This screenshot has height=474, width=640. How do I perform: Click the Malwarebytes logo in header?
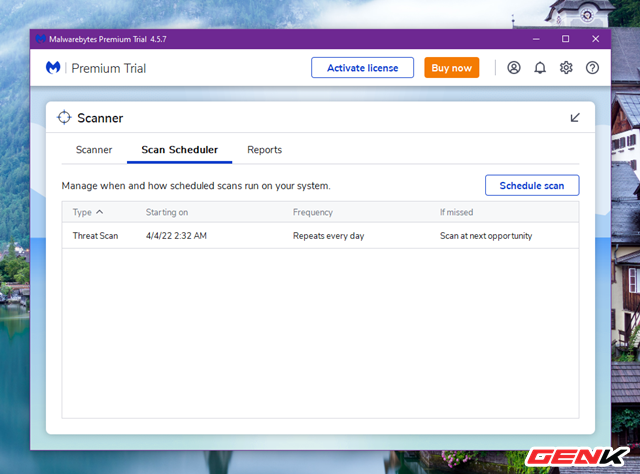[53, 68]
